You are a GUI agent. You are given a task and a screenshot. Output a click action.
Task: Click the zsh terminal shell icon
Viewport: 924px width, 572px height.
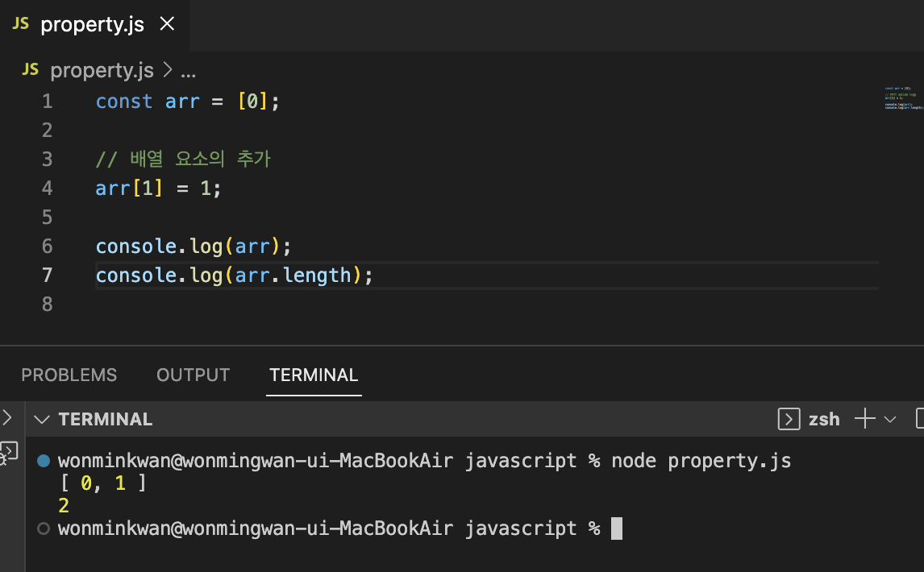click(789, 420)
